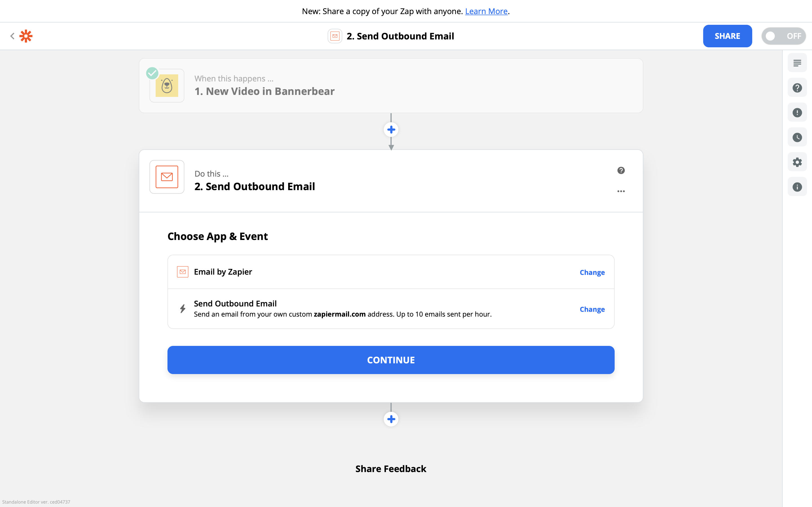The height and width of the screenshot is (507, 812).
Task: Toggle the Zap ON/OFF switch
Action: (783, 36)
